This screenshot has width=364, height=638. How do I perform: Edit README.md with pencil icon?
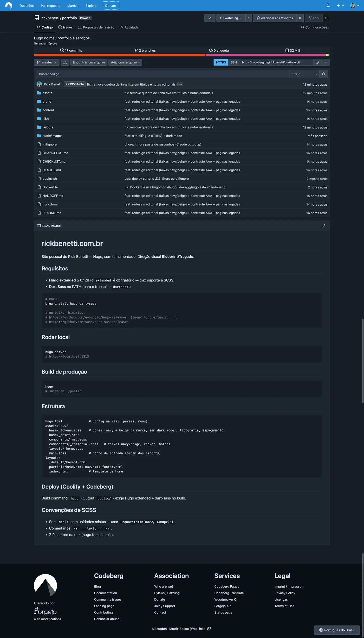pos(323,226)
